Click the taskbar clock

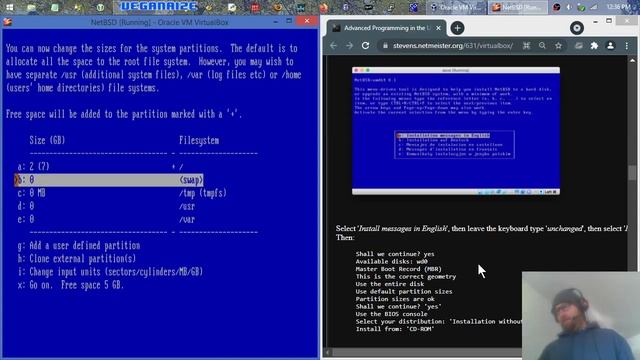pos(618,7)
